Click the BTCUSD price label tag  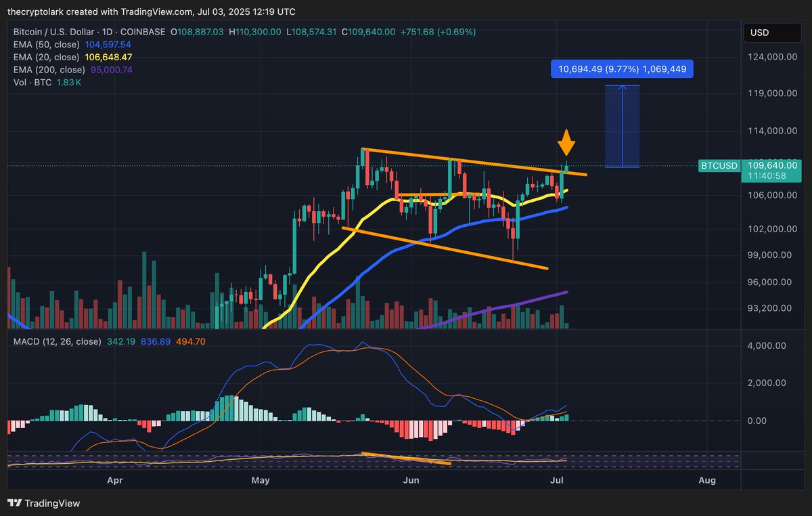pos(719,165)
